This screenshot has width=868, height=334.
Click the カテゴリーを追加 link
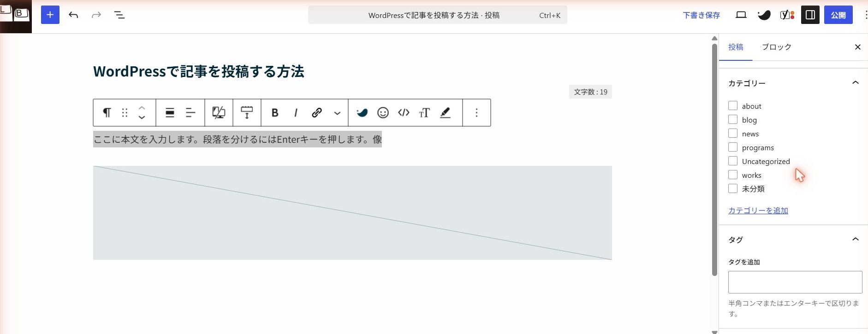(x=758, y=211)
